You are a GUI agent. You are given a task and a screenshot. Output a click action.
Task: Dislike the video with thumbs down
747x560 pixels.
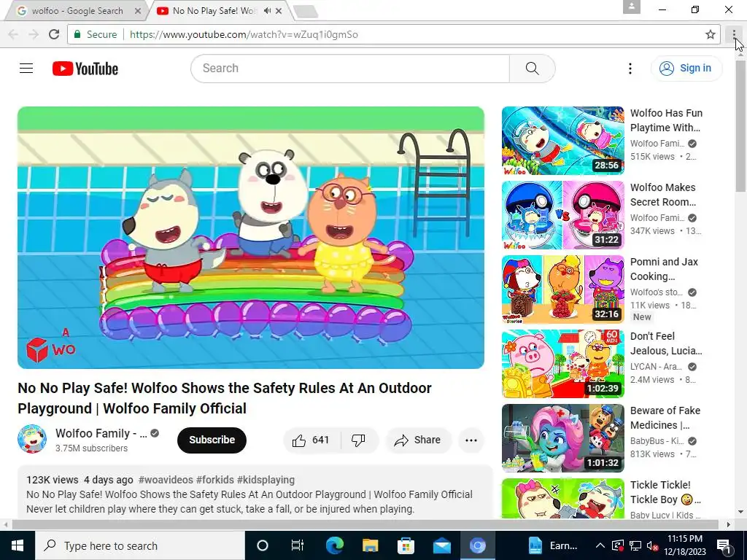(x=359, y=440)
